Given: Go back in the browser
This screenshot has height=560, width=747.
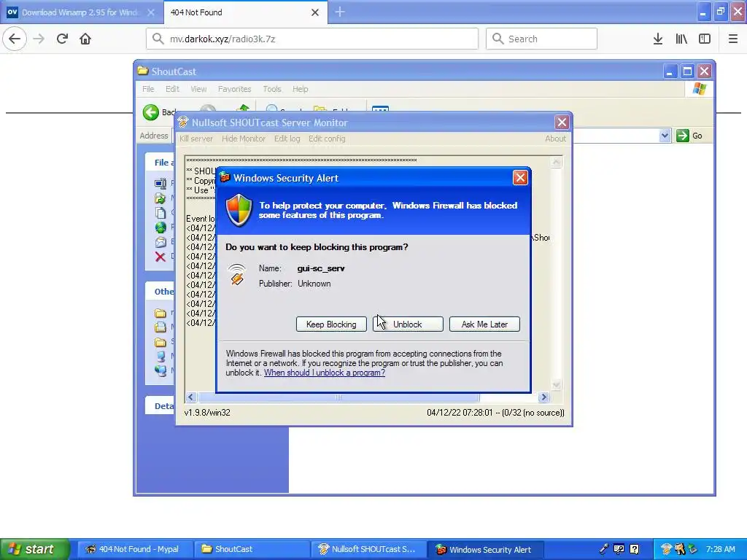Looking at the screenshot, I should [x=15, y=39].
